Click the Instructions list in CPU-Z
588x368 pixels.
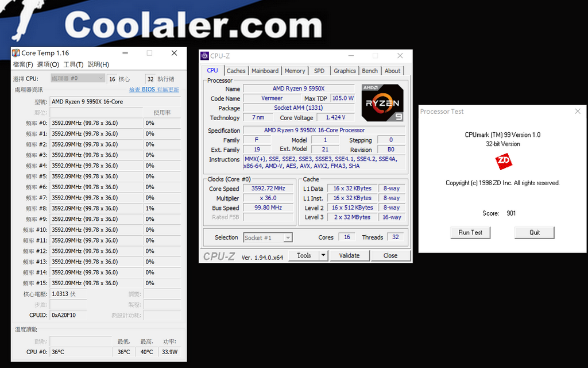coord(324,163)
